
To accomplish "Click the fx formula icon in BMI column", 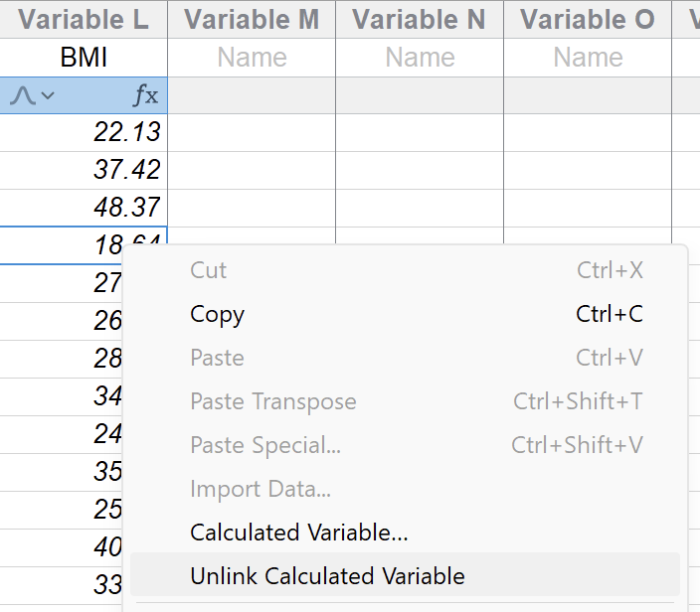I will [145, 95].
